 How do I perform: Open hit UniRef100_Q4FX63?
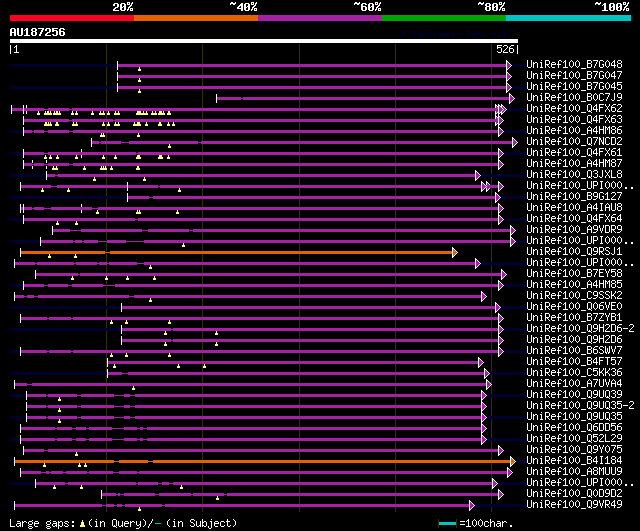tap(574, 120)
